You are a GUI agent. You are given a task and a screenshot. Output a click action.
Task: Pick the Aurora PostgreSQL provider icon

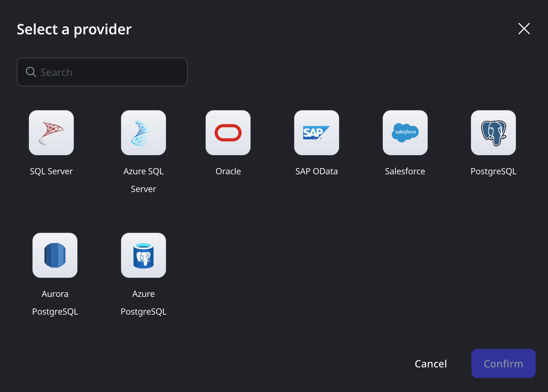[55, 255]
